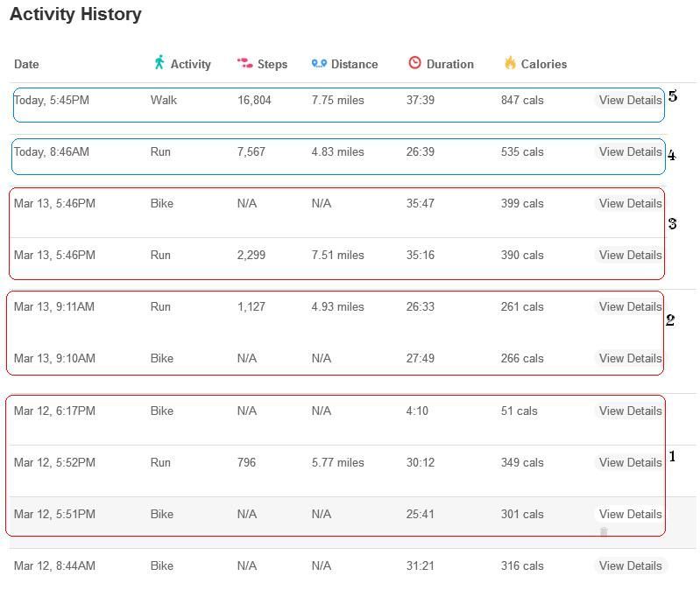The height and width of the screenshot is (597, 700).
Task: Open details for Mar 12 5:52PM run
Action: tap(630, 462)
